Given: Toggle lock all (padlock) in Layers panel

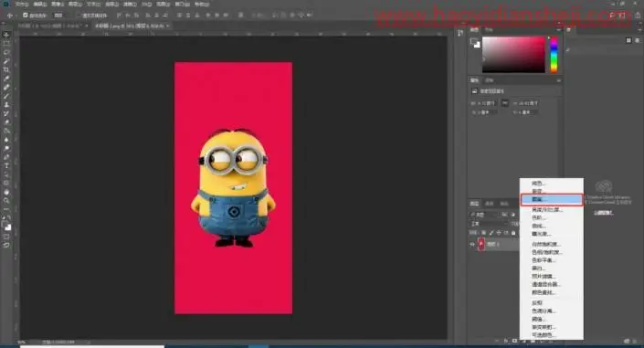Looking at the screenshot, I should tap(513, 233).
